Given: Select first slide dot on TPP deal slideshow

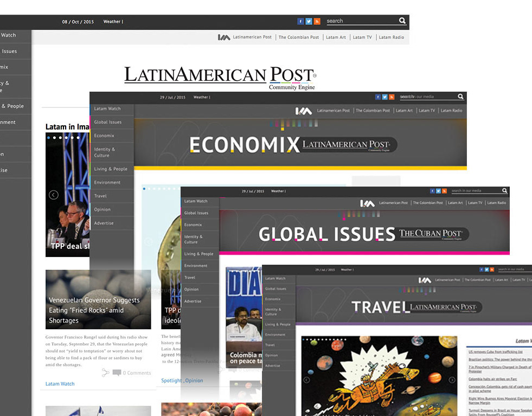Looking at the screenshot, I should [x=48, y=137].
